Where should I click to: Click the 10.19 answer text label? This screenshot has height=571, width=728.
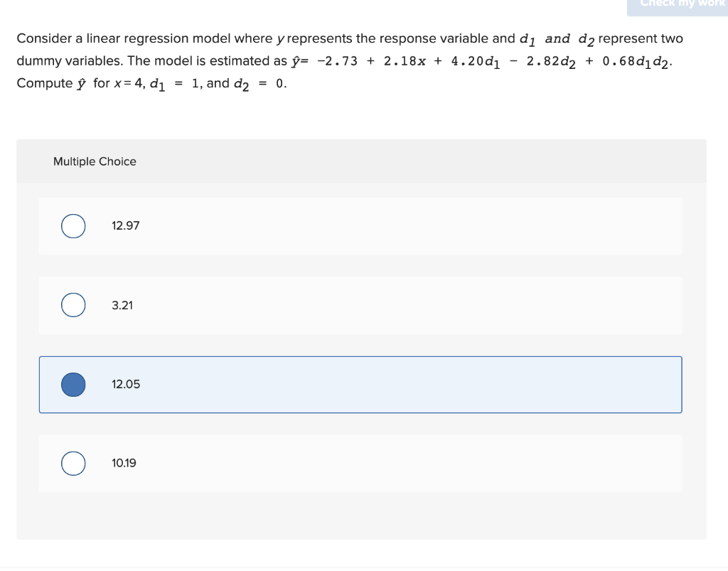(x=124, y=463)
